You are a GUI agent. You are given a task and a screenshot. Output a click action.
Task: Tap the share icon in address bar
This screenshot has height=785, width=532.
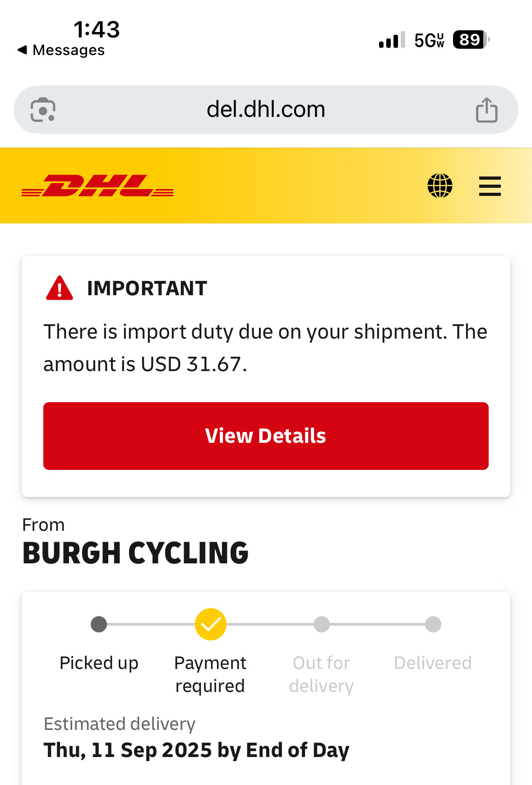pos(486,110)
